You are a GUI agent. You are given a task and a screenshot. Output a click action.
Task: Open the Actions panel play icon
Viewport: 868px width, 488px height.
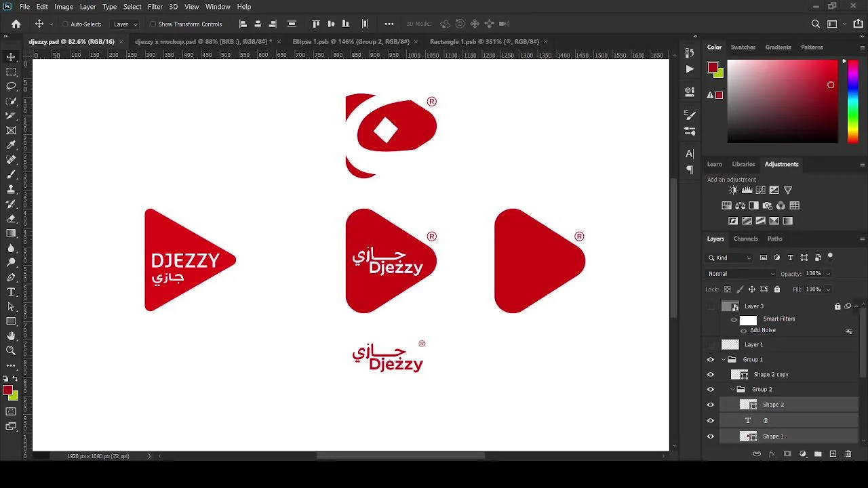(690, 68)
